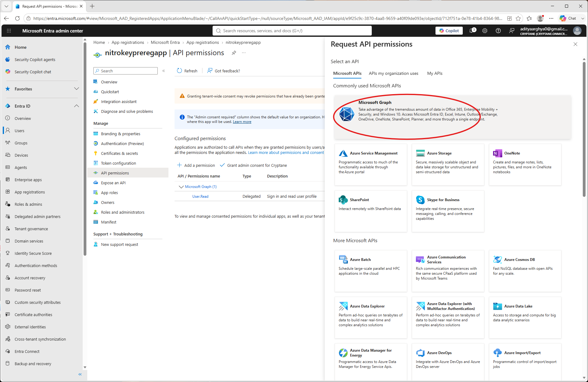
Task: Switch to the My APIs tab
Action: [x=435, y=74]
